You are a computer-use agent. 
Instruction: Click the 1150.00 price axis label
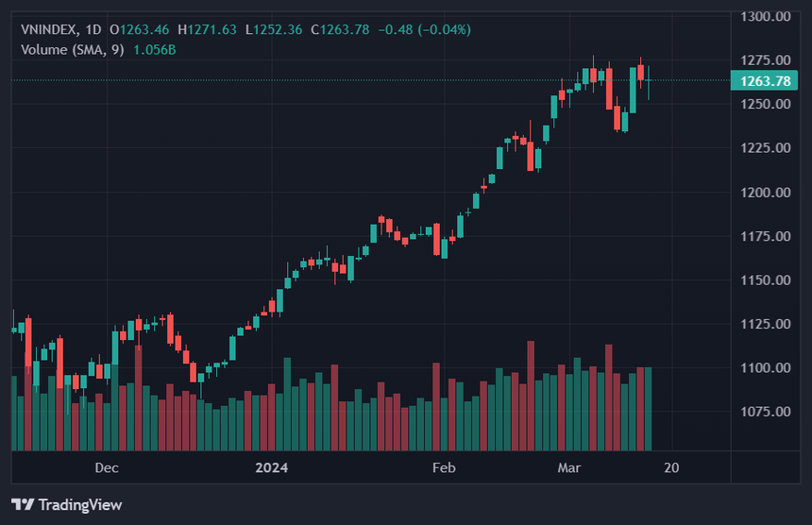(x=766, y=280)
